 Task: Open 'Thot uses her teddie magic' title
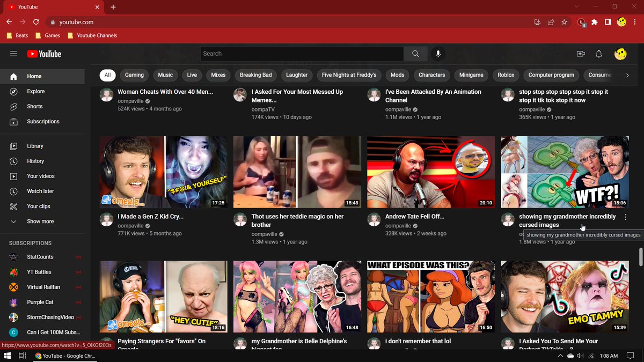[297, 221]
